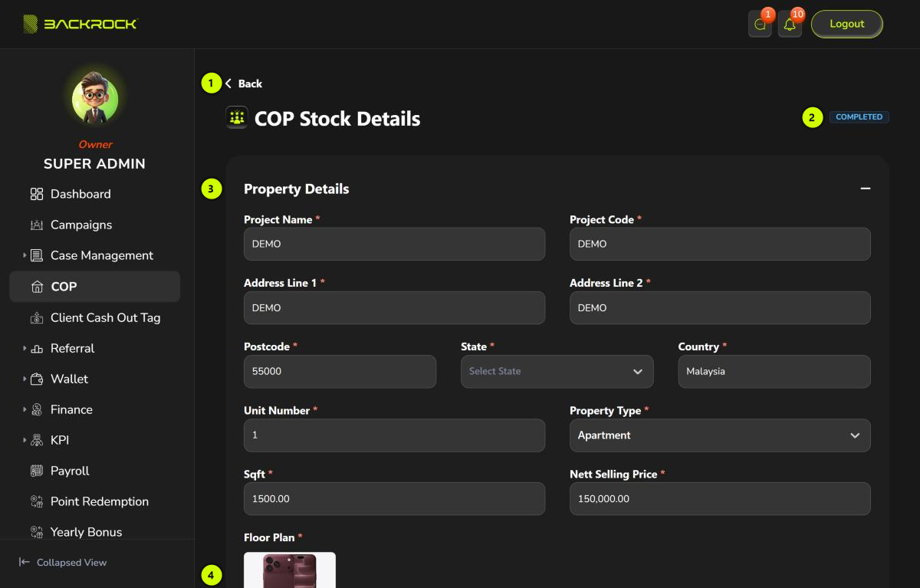Switch to Collapsed View
The width and height of the screenshot is (920, 588).
pos(63,562)
